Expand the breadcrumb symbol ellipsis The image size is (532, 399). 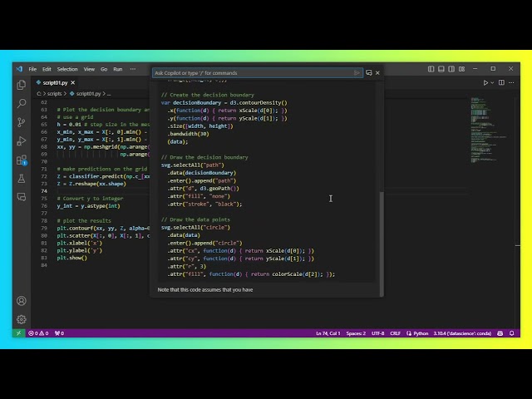click(109, 94)
